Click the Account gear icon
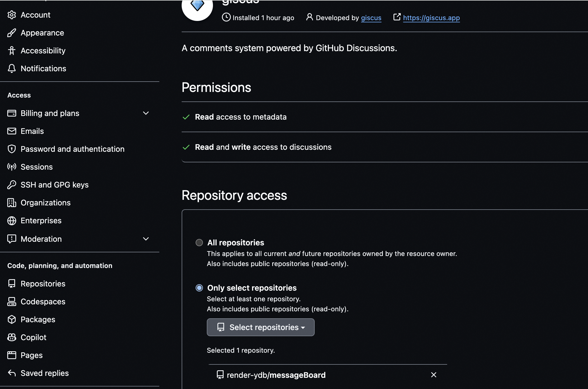The image size is (588, 389). click(11, 15)
